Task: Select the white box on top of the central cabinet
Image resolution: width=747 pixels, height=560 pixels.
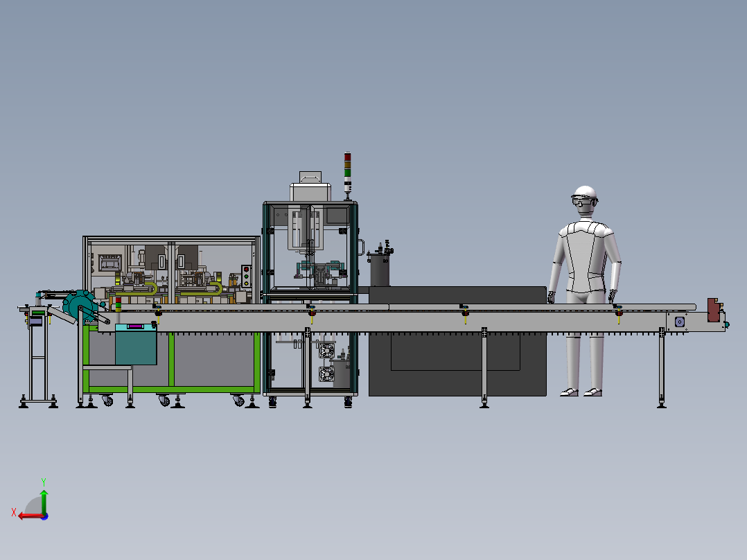Action: click(x=310, y=191)
